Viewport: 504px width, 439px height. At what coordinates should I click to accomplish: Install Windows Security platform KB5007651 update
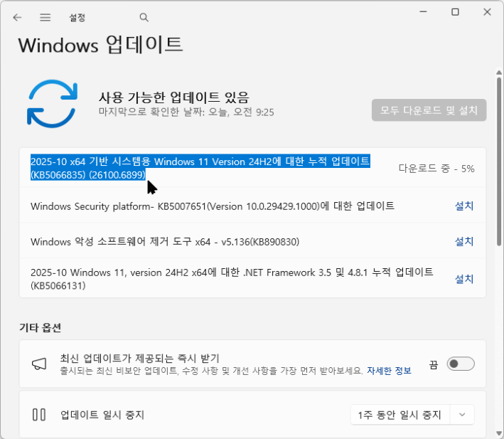tap(464, 206)
